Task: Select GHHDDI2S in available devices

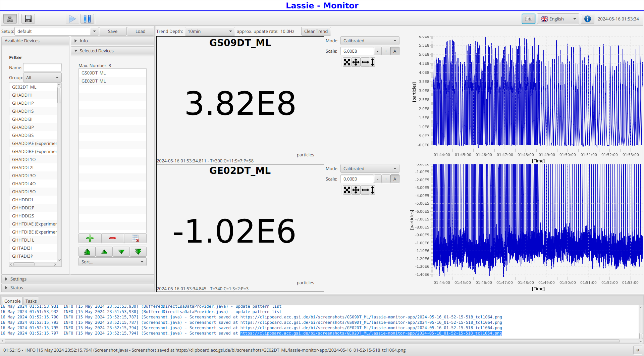Action: click(x=33, y=216)
